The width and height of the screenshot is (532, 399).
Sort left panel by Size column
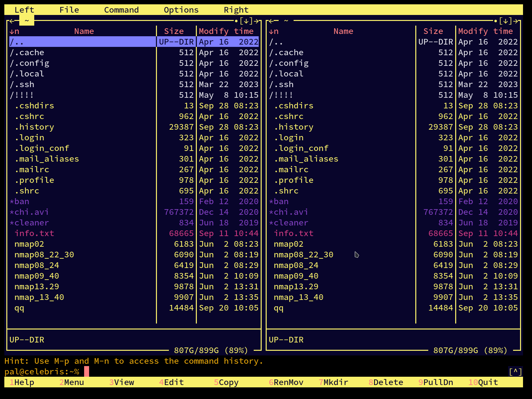(174, 31)
